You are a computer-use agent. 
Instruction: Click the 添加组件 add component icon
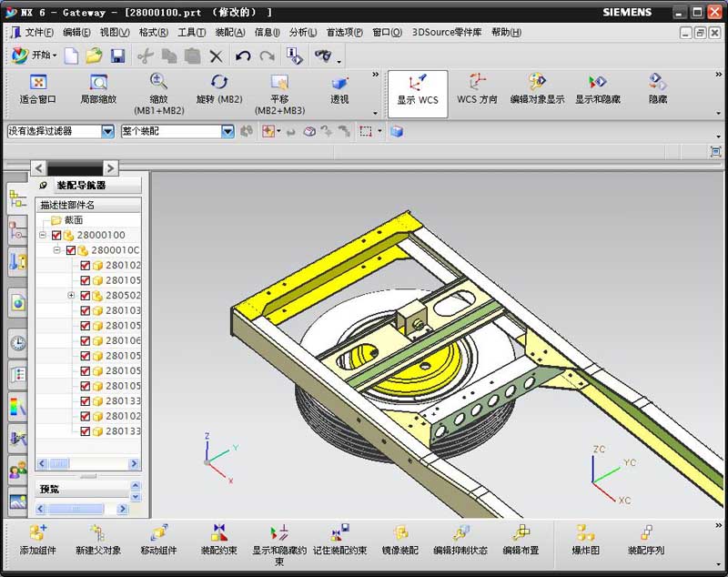[x=38, y=533]
